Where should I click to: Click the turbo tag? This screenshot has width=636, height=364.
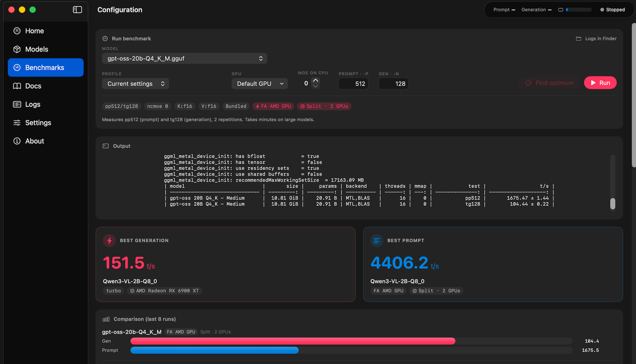click(113, 291)
